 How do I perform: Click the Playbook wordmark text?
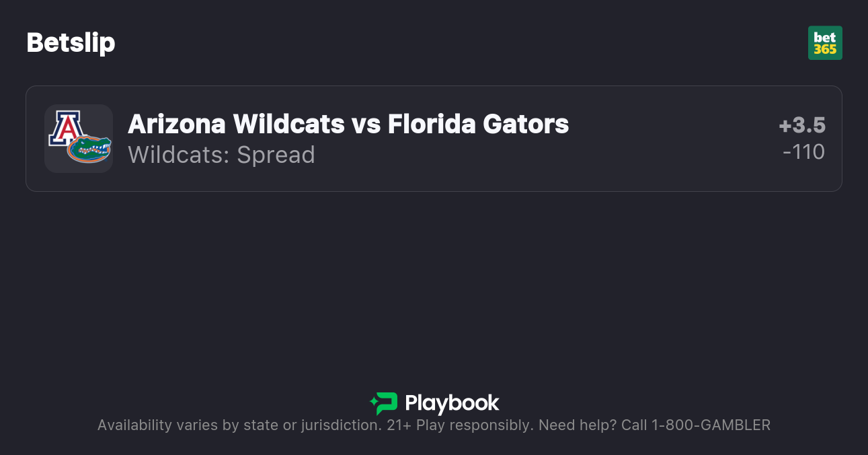(452, 403)
